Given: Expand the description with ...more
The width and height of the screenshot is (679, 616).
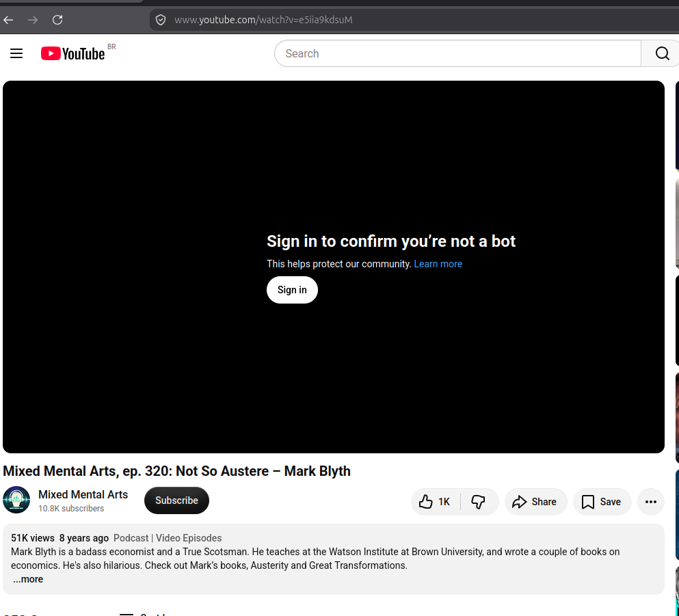Looking at the screenshot, I should [x=28, y=579].
